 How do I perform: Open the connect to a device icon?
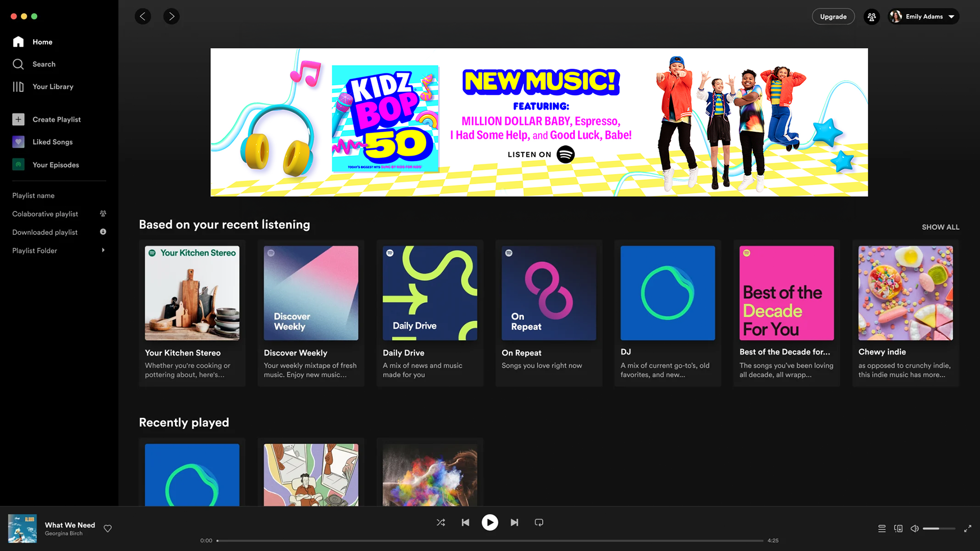[x=898, y=529]
